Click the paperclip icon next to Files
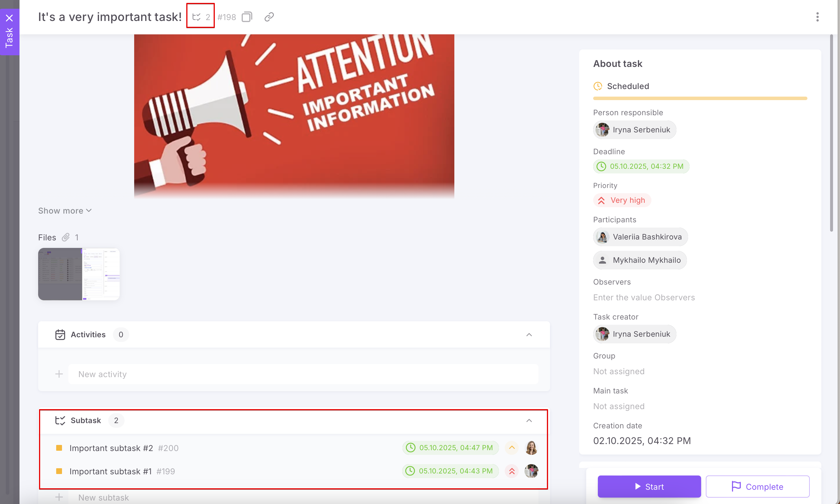 coord(65,237)
